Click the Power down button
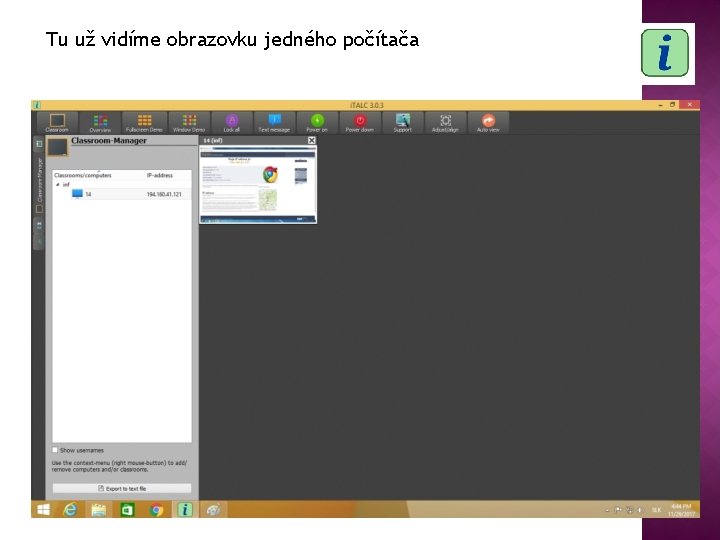Image resolution: width=720 pixels, height=540 pixels. point(360,123)
